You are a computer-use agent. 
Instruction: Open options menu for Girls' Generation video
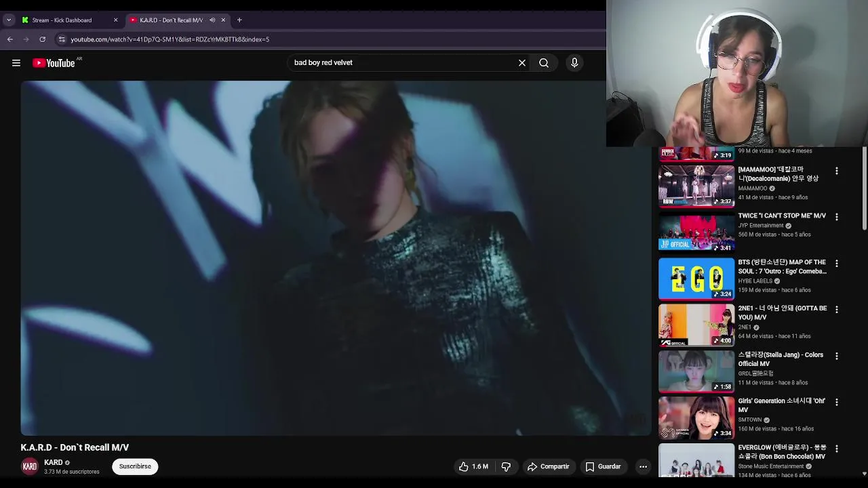coord(837,402)
